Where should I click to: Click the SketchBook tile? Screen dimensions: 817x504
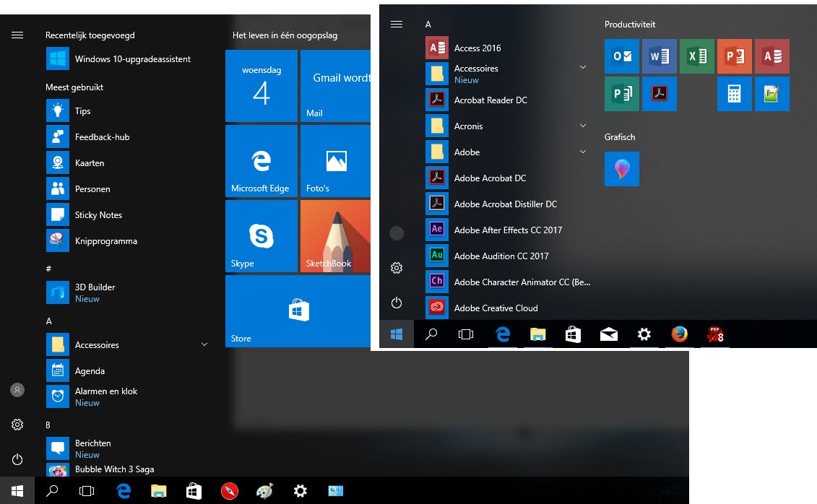click(335, 236)
